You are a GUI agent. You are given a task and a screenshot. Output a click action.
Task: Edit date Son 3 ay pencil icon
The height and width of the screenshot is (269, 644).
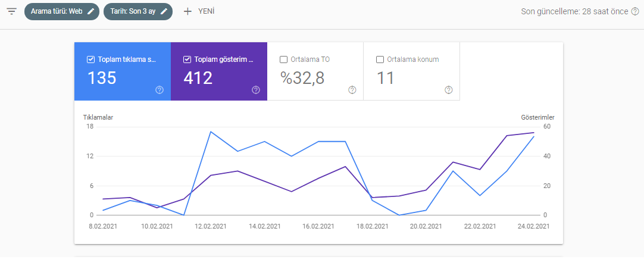(164, 11)
